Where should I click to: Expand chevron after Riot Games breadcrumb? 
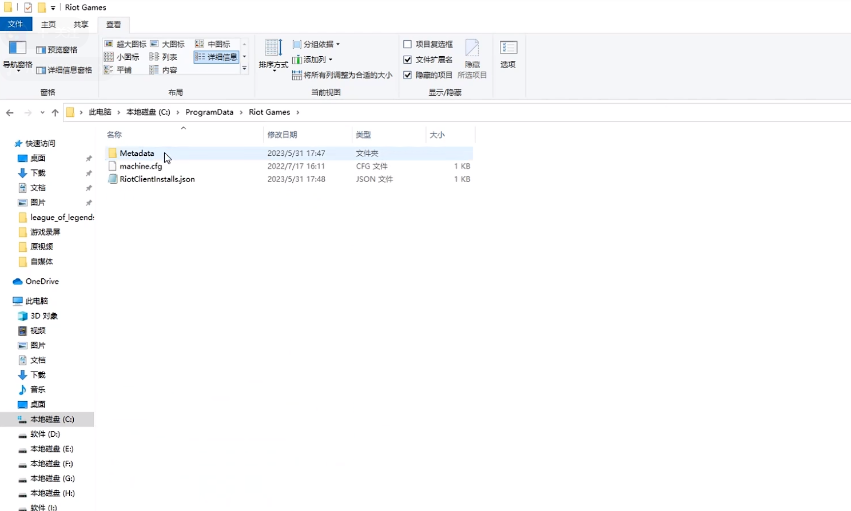pyautogui.click(x=298, y=112)
